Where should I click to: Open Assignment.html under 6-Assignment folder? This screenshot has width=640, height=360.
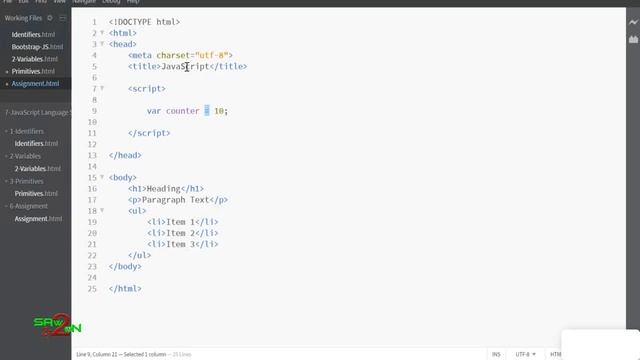tap(38, 219)
